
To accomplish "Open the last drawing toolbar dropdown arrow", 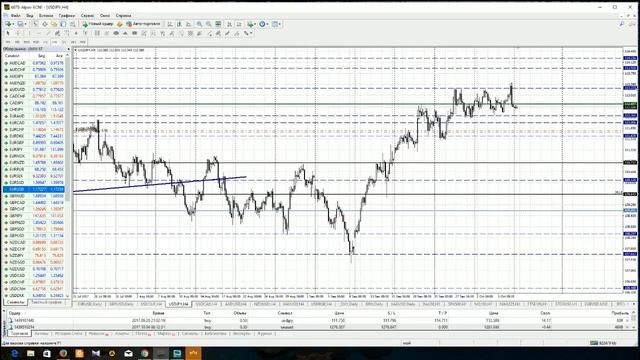I will pos(251,33).
